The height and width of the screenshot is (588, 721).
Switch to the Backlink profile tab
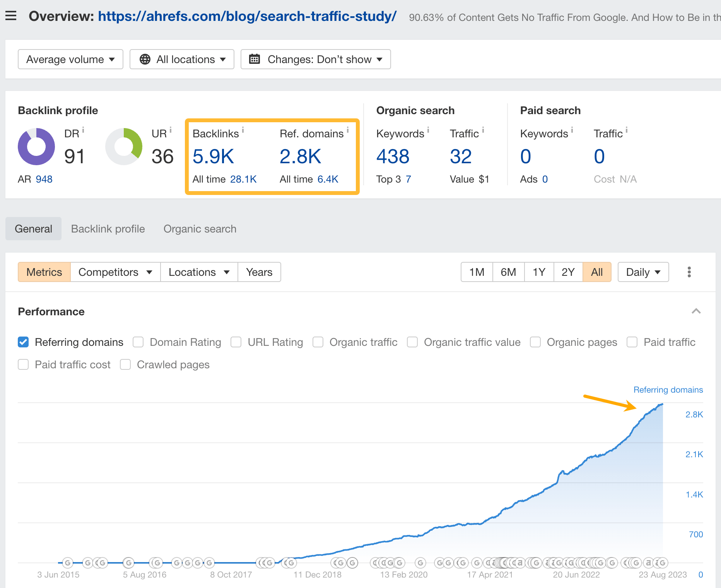(108, 229)
